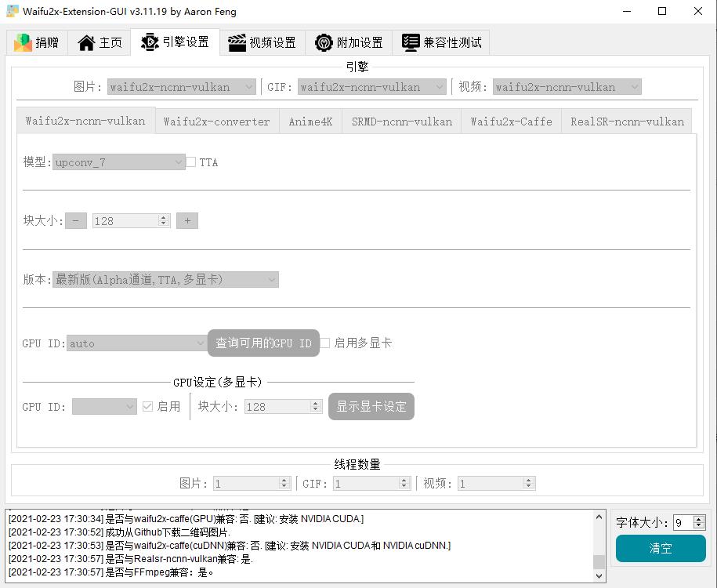This screenshot has width=717, height=588.
Task: Click the gear icon of 引擎设置 tab
Action: (x=150, y=42)
